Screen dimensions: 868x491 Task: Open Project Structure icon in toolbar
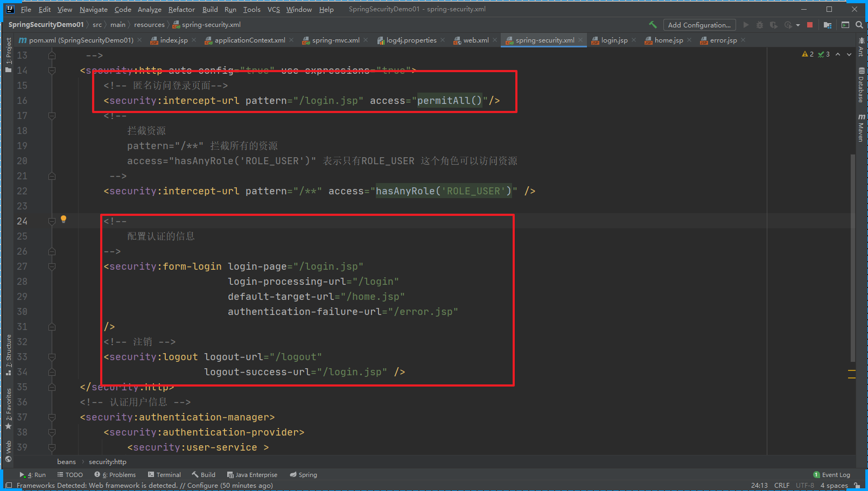(828, 25)
